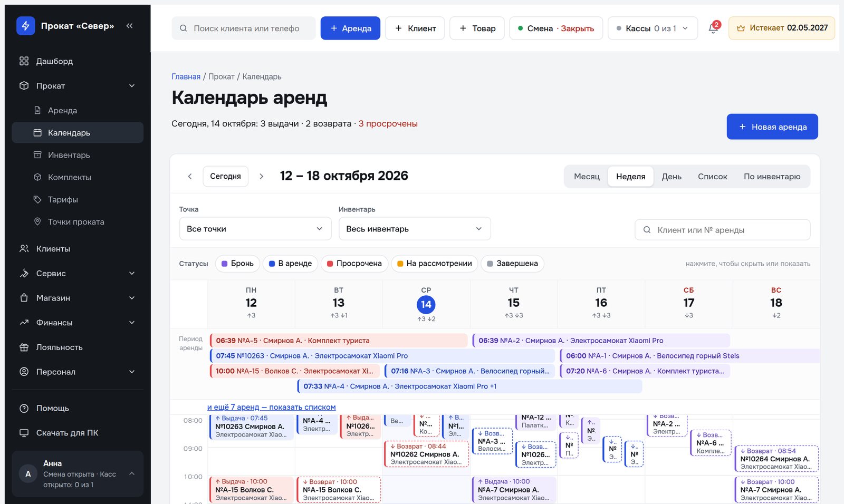Go to previous week arrow

pos(190,177)
